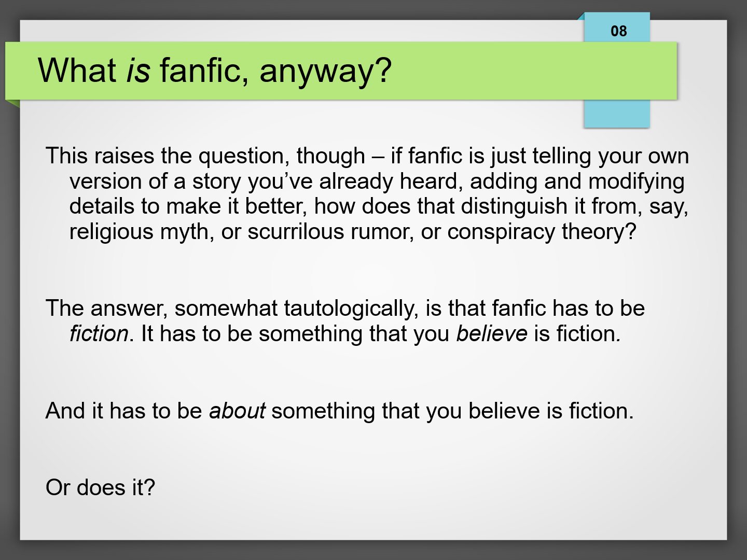This screenshot has height=560, width=747.
Task: Click the sentence beginning 'And it has to be'
Action: (340, 411)
